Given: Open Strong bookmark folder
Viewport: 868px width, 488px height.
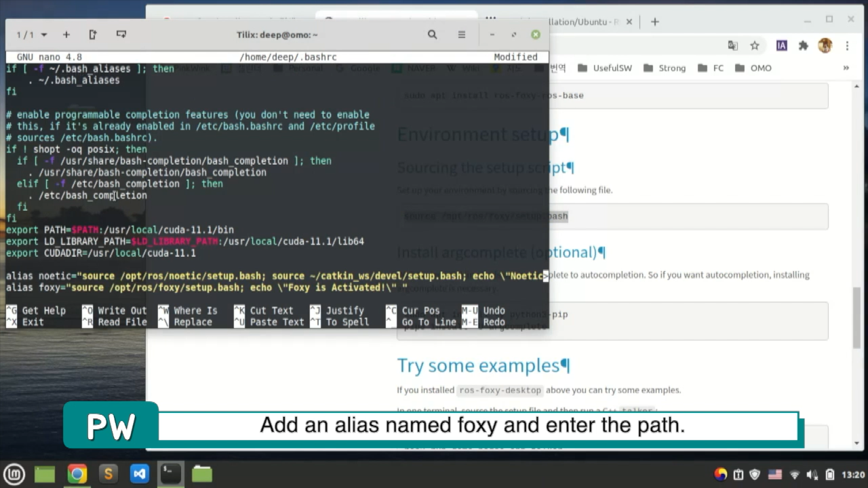Looking at the screenshot, I should [x=664, y=68].
